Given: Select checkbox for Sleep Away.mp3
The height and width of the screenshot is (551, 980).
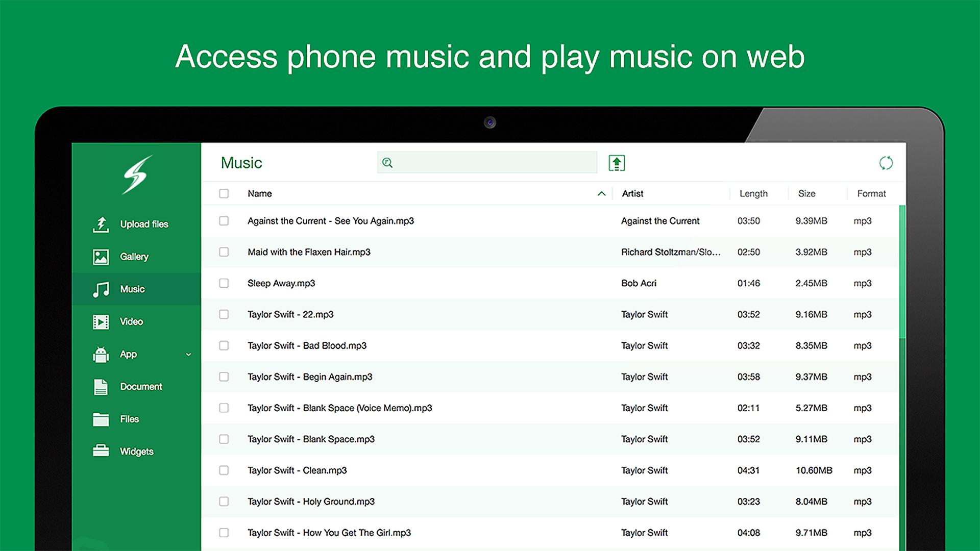Looking at the screenshot, I should [224, 283].
